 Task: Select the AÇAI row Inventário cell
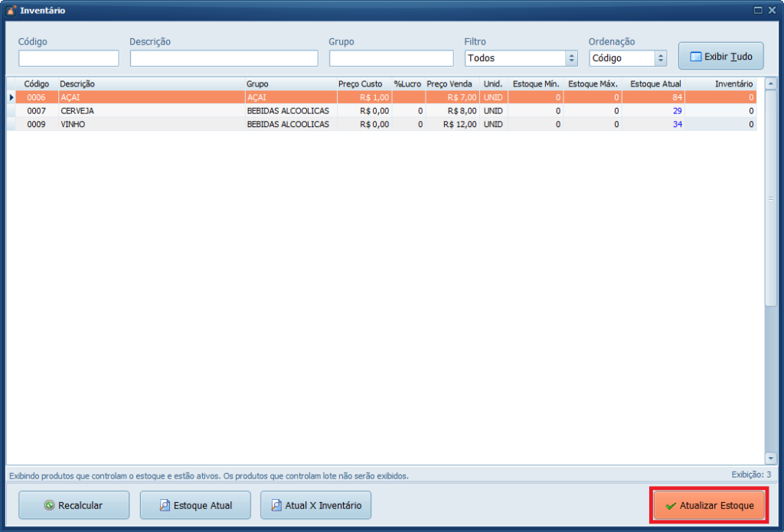(x=723, y=97)
